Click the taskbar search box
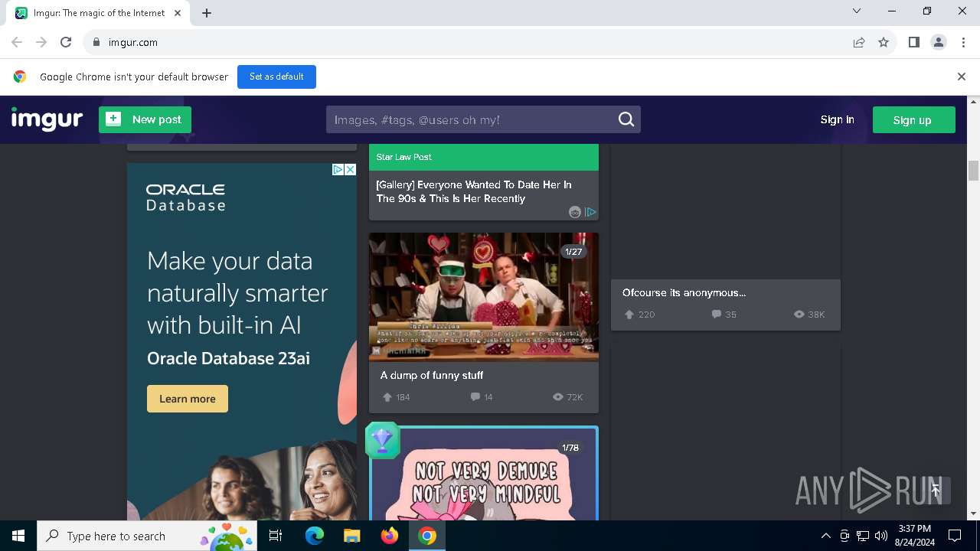 click(147, 536)
